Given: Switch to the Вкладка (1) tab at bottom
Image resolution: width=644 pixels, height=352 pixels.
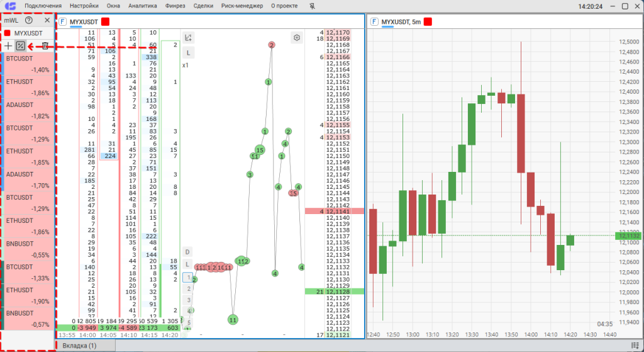Looking at the screenshot, I should (79, 346).
